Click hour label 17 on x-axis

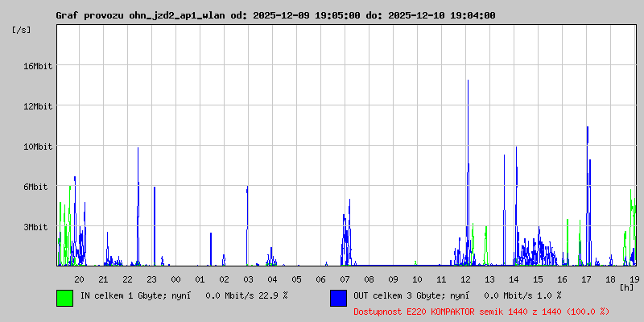(x=587, y=279)
